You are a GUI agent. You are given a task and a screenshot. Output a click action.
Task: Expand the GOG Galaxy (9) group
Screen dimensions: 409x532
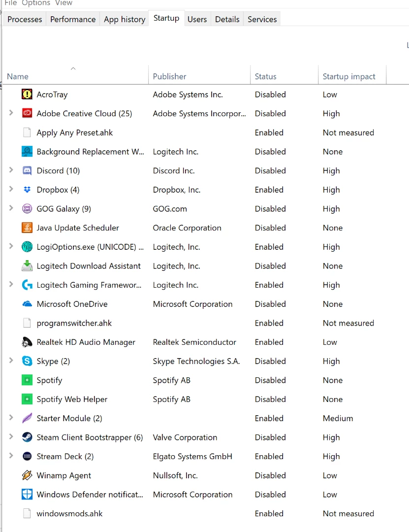[11, 208]
